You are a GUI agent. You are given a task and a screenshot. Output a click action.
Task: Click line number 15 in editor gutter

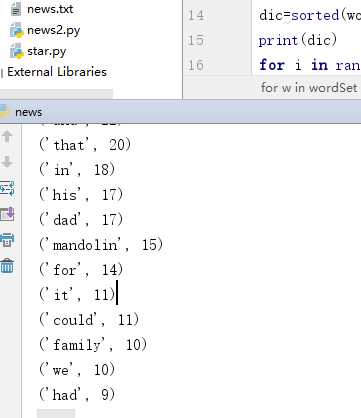tap(196, 40)
